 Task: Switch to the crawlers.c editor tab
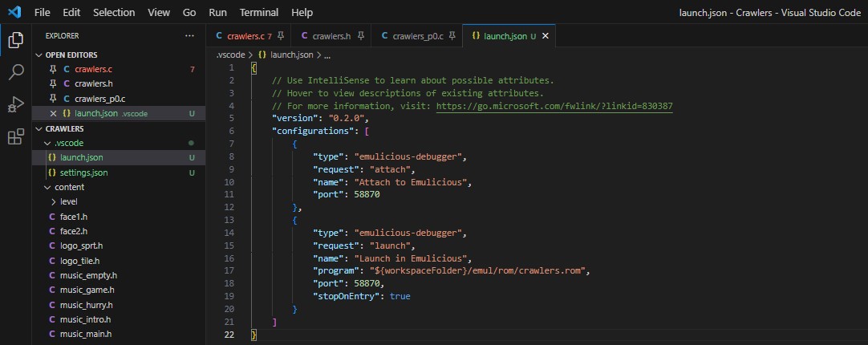tap(249, 36)
